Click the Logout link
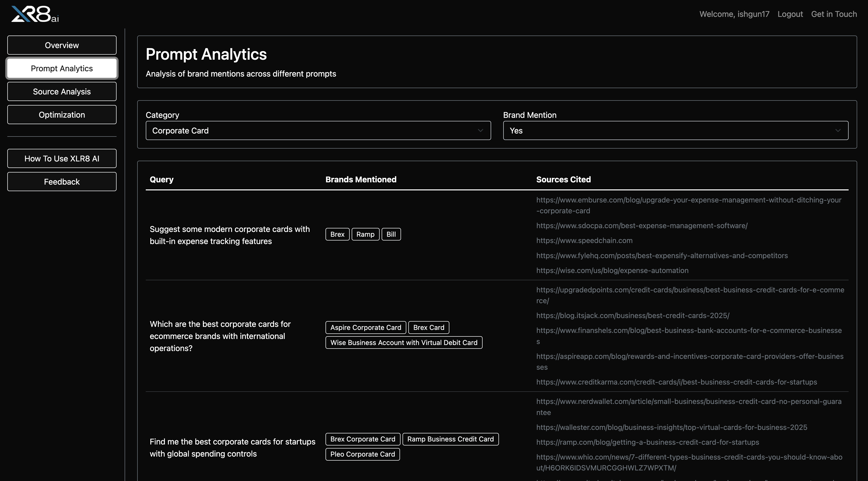Image resolution: width=868 pixels, height=481 pixels. 790,14
